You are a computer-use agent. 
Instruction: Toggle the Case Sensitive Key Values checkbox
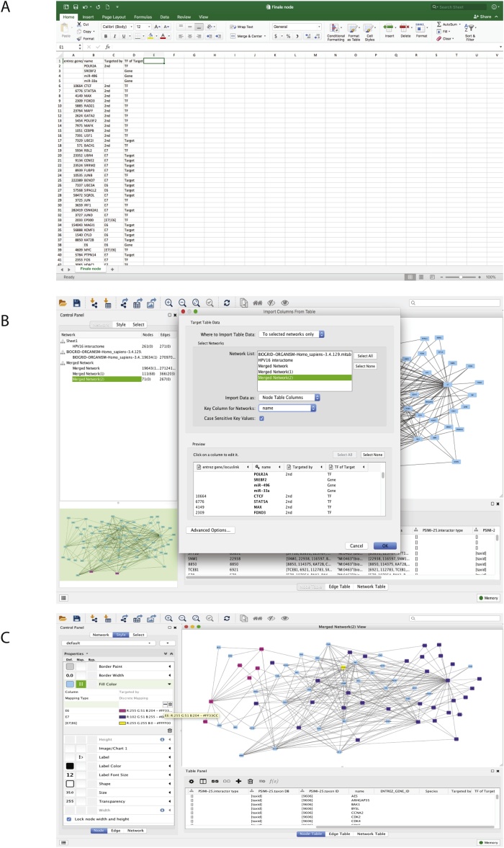click(261, 418)
